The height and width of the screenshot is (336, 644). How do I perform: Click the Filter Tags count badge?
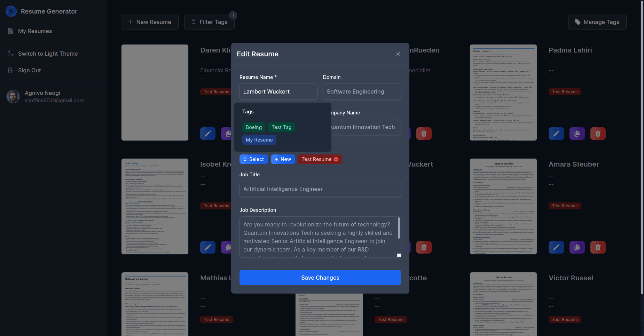pyautogui.click(x=233, y=15)
